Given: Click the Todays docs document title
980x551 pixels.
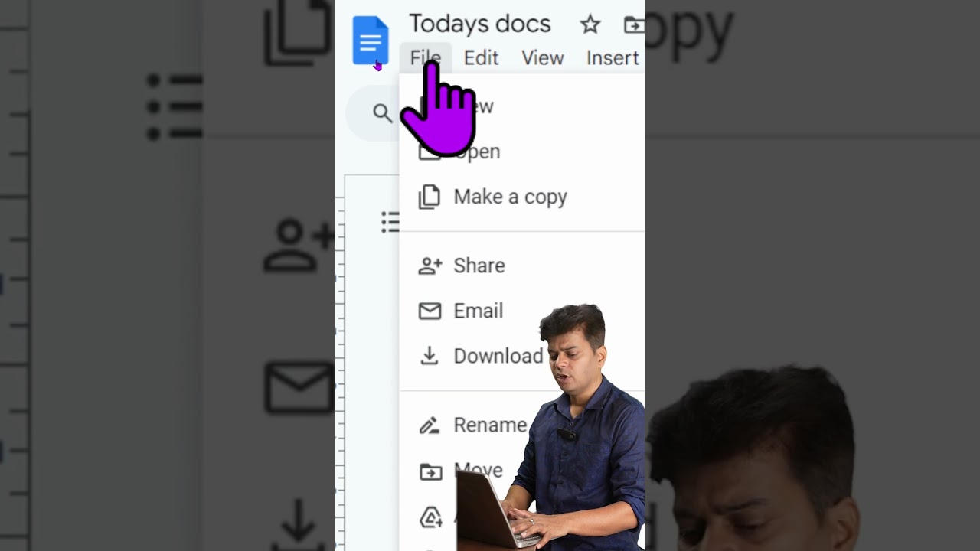Looking at the screenshot, I should [x=480, y=24].
